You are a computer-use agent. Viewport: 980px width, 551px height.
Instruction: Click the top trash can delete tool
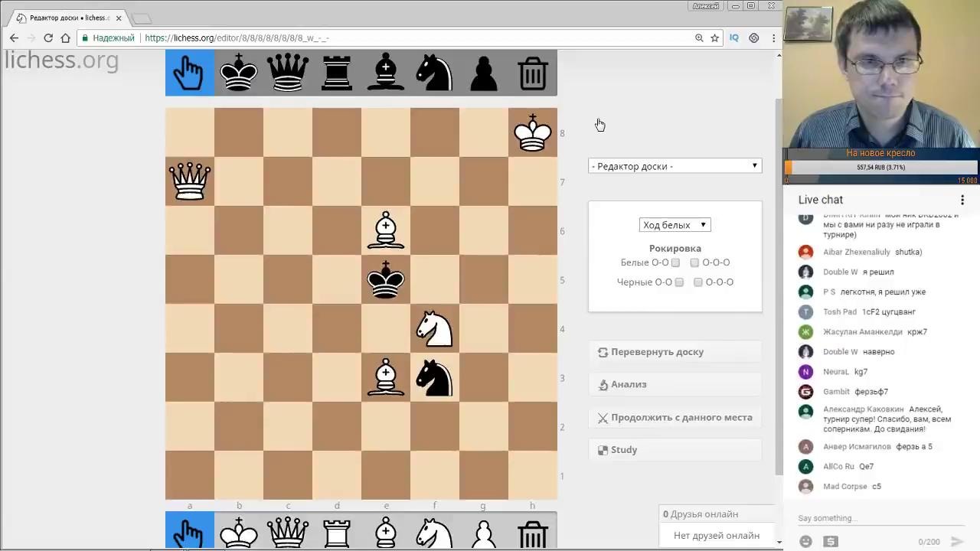[532, 73]
